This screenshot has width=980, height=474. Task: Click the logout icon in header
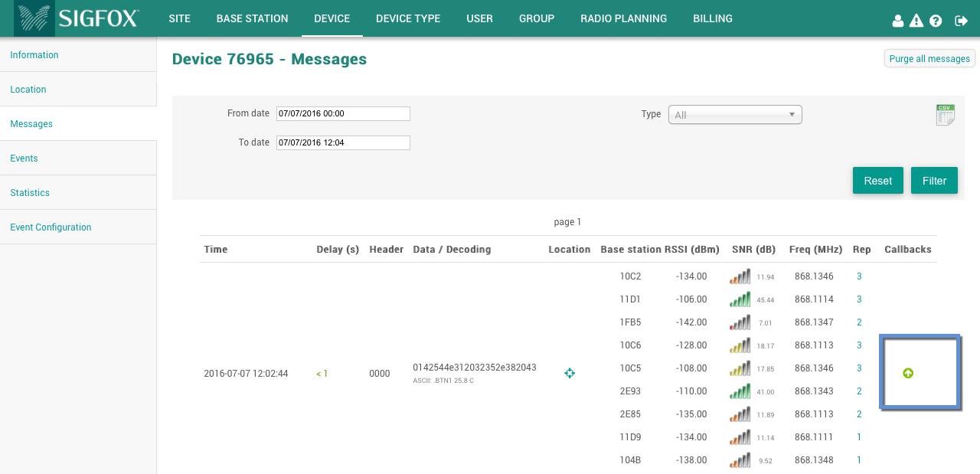pyautogui.click(x=962, y=21)
